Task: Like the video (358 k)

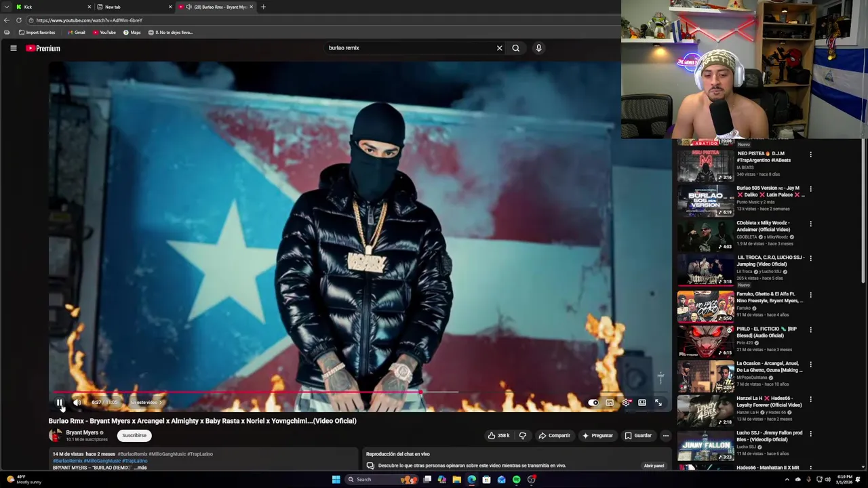Action: point(499,436)
